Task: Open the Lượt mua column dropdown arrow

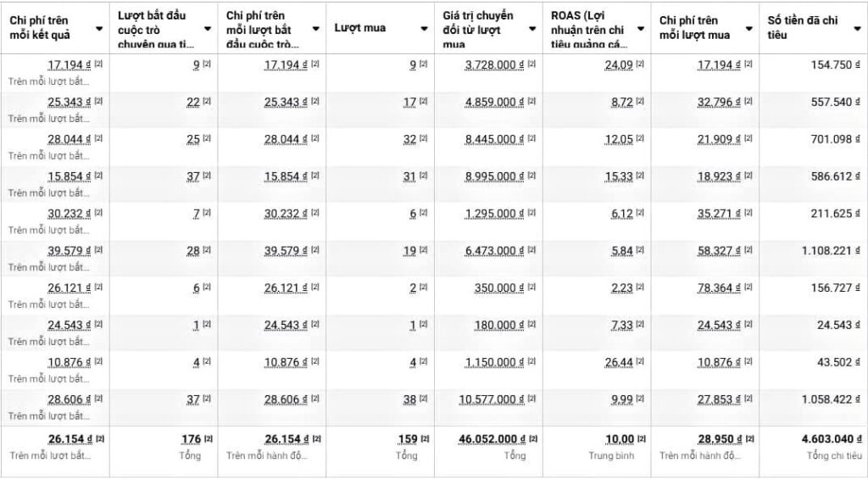Action: coord(424,29)
